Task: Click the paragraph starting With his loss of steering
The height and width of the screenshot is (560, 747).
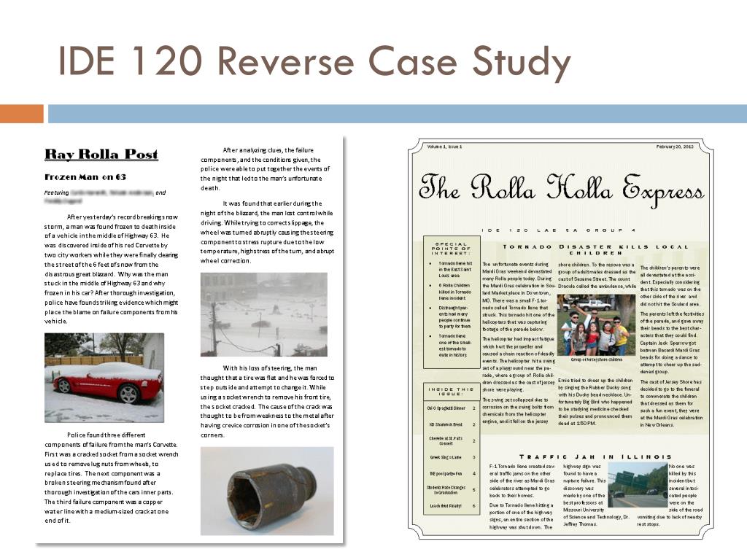Action: (267, 402)
